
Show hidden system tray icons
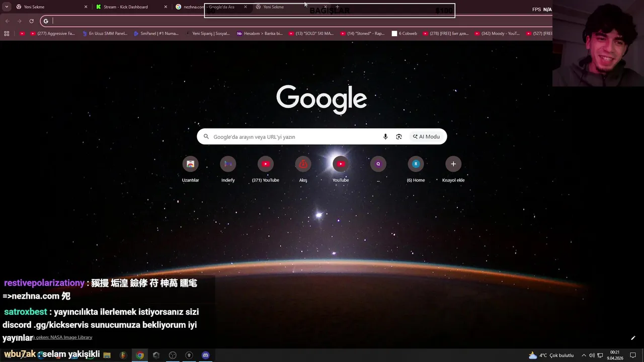pyautogui.click(x=584, y=355)
